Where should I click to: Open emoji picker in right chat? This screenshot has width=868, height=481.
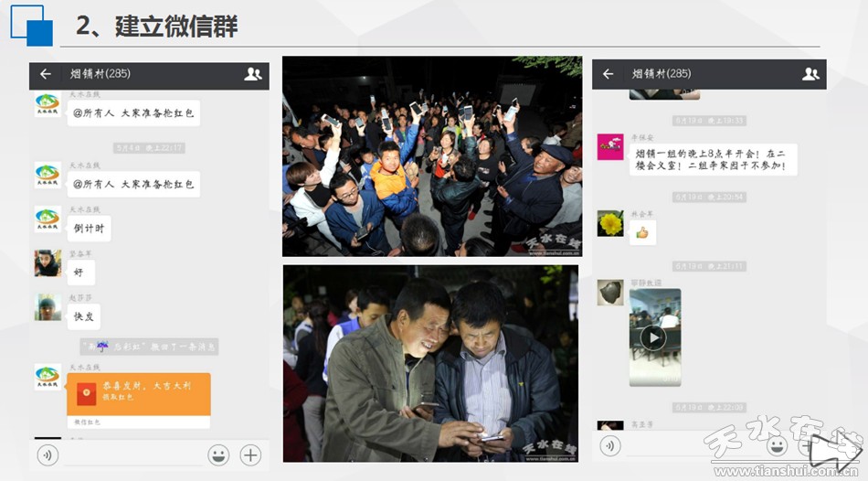point(777,445)
